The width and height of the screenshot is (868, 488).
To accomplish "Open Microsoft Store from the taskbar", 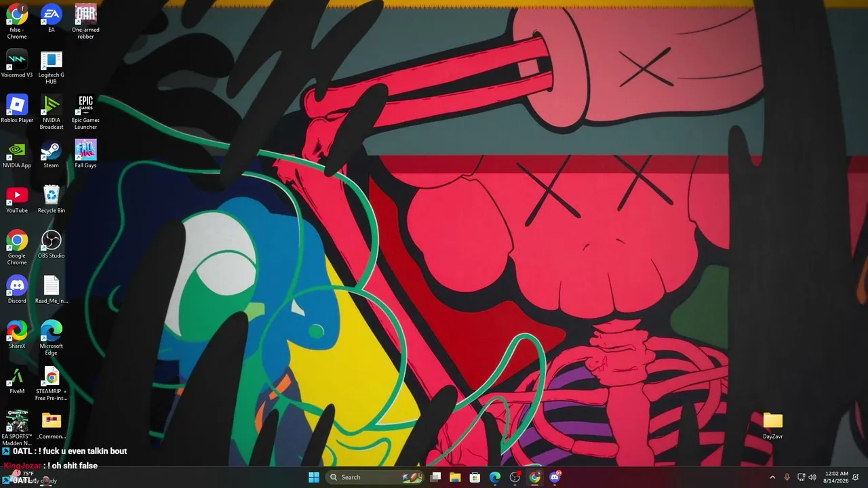I will pos(475,477).
